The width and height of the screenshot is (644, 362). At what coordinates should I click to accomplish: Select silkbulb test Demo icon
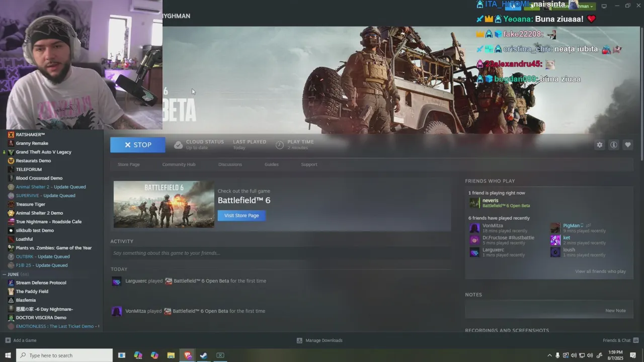[x=11, y=230]
